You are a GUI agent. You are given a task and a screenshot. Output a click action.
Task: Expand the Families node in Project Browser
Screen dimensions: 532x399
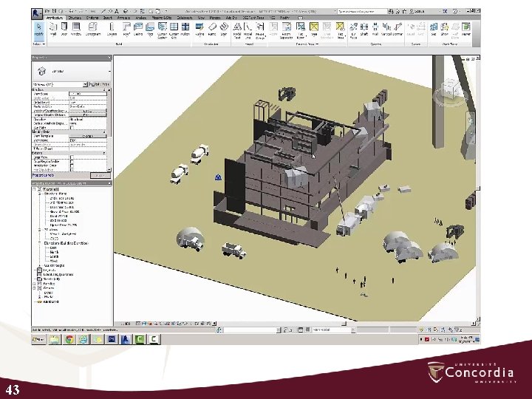[34, 284]
